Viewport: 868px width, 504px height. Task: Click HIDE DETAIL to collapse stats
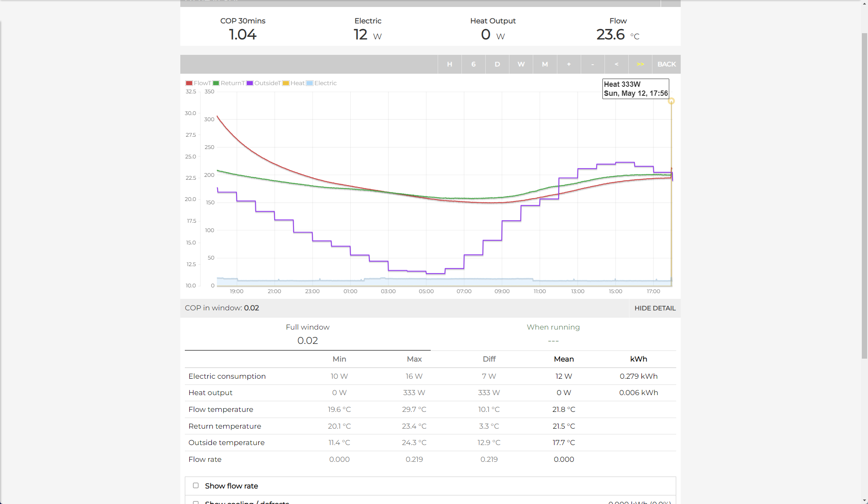point(654,308)
